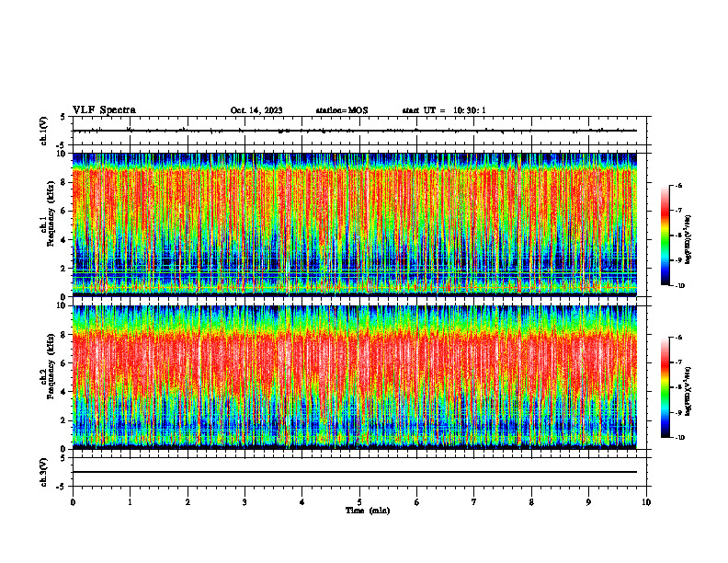The image size is (728, 563).
Task: Click inside the ch.2 spectrogram panel
Action: [x=355, y=377]
